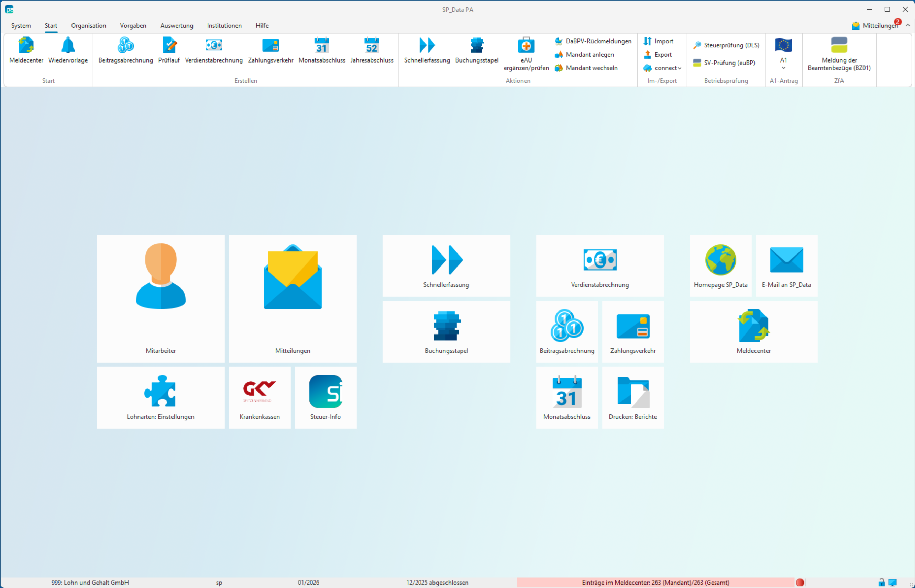Open Homepage SP_Data globe tile
The width and height of the screenshot is (915, 588).
(x=720, y=265)
